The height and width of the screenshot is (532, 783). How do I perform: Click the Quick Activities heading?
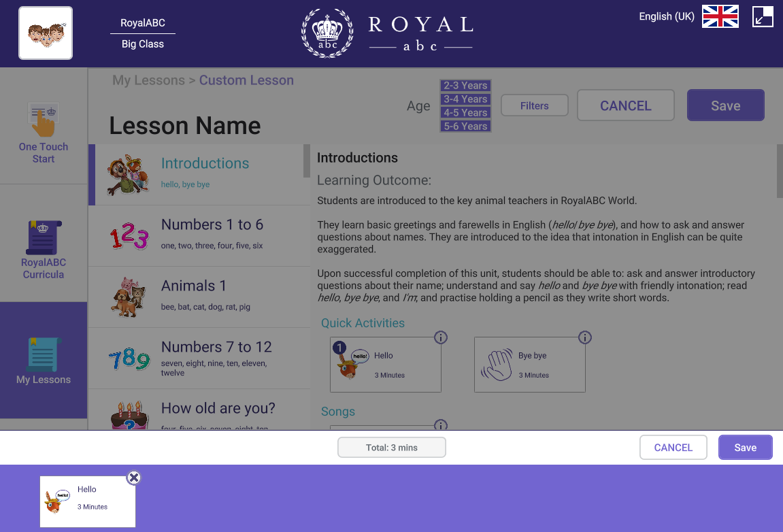[363, 323]
